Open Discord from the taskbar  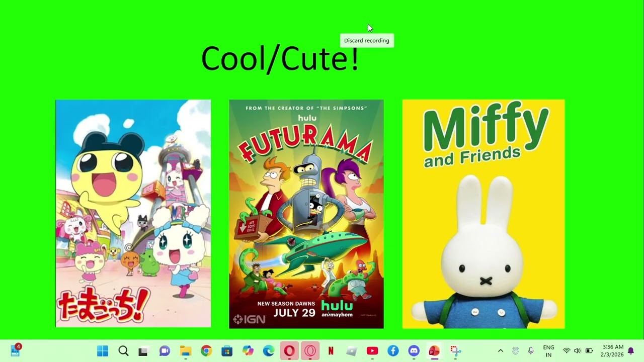pos(414,351)
